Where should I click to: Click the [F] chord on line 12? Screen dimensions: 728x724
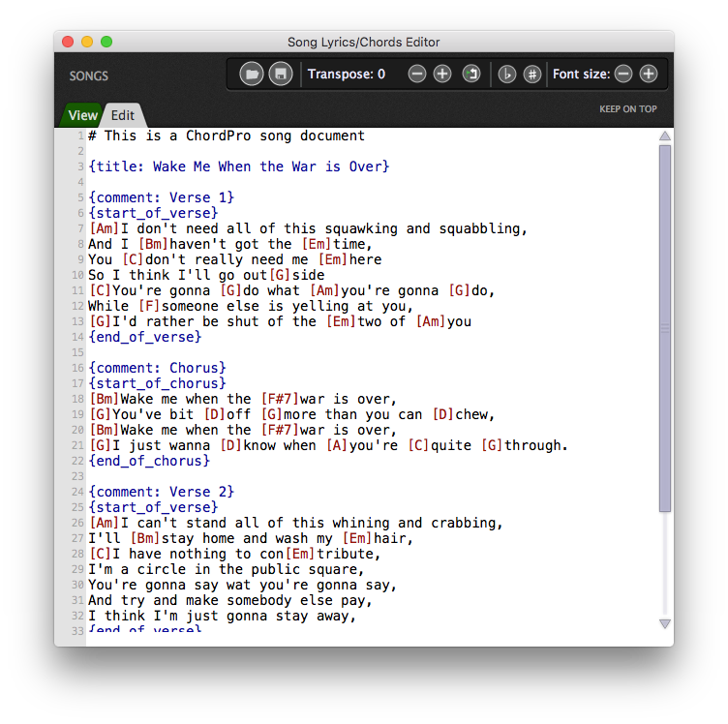click(x=149, y=306)
